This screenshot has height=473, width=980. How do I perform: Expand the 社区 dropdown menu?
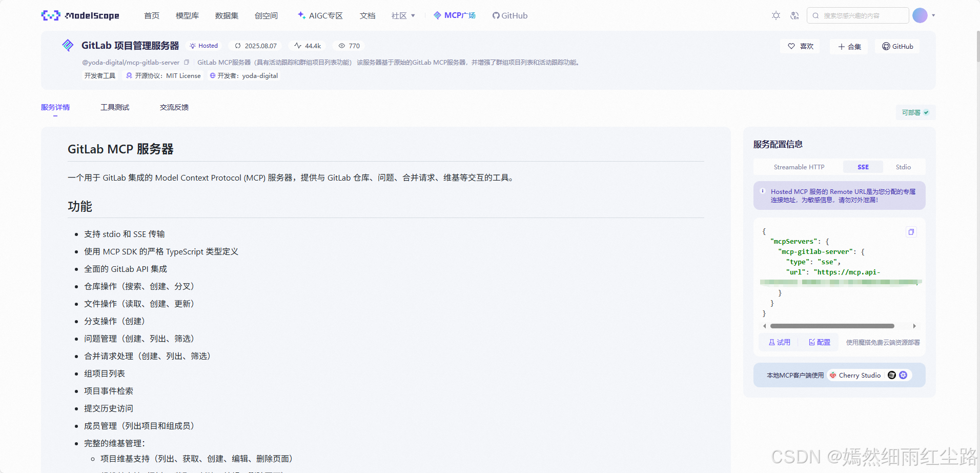click(403, 15)
